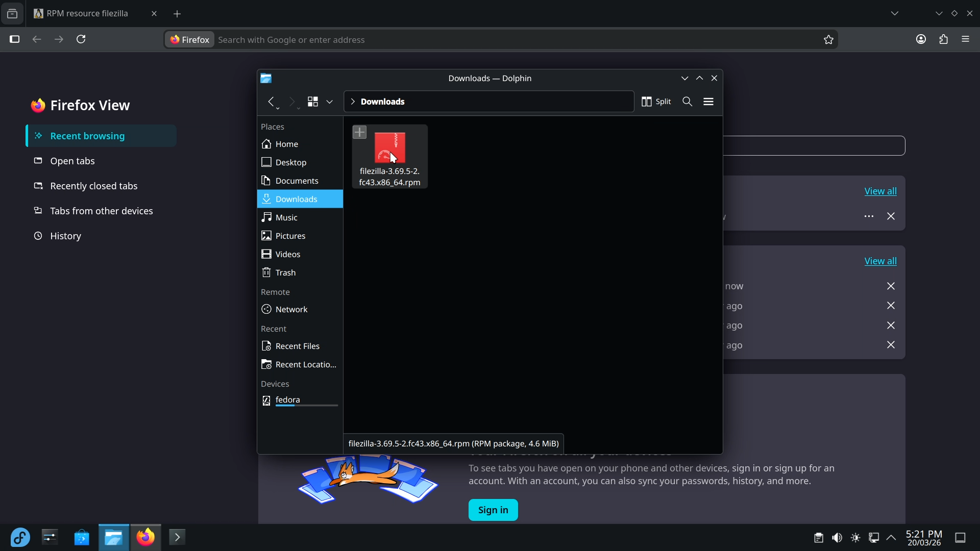Screen dimensions: 980x551
Task: Open Konsole terminal from taskbar
Action: (177, 537)
